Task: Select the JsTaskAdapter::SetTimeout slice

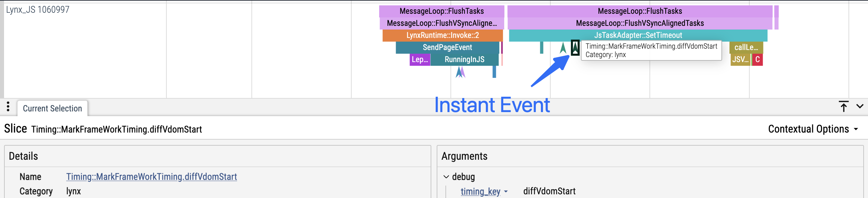Action: (638, 35)
